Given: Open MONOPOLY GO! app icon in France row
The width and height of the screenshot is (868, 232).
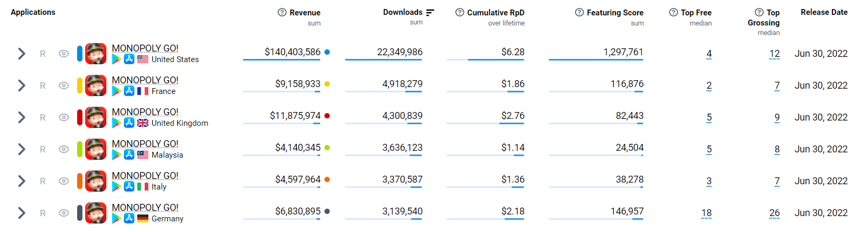Looking at the screenshot, I should pos(96,85).
